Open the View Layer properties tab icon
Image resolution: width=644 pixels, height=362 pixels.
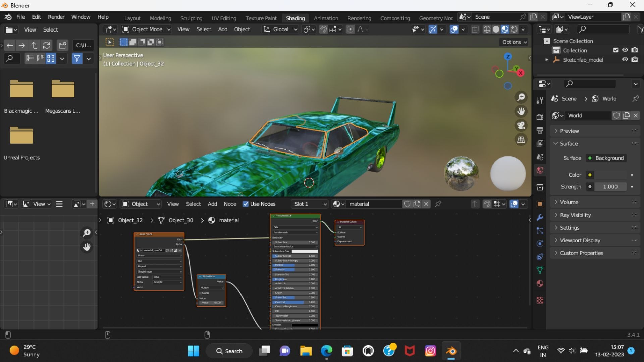(x=540, y=144)
